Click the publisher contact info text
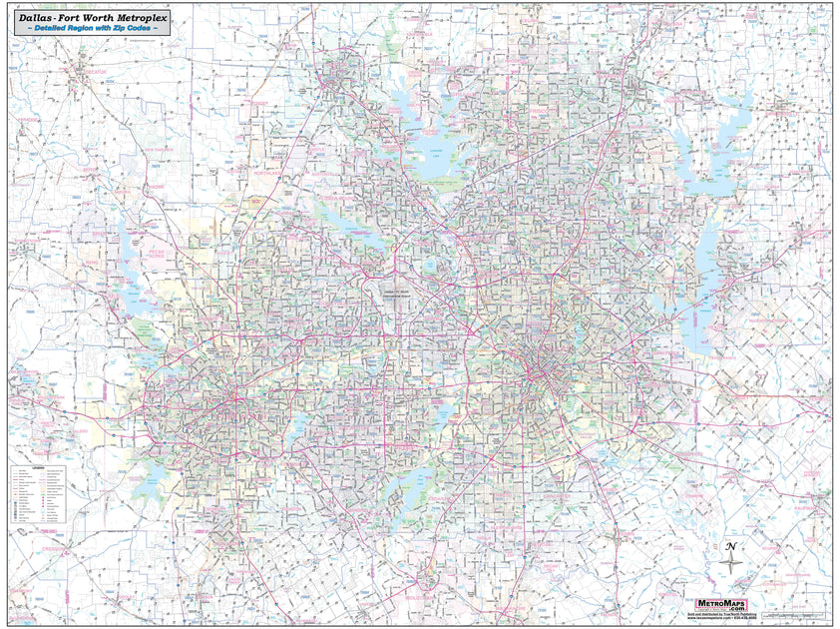The image size is (840, 629). tap(720, 616)
